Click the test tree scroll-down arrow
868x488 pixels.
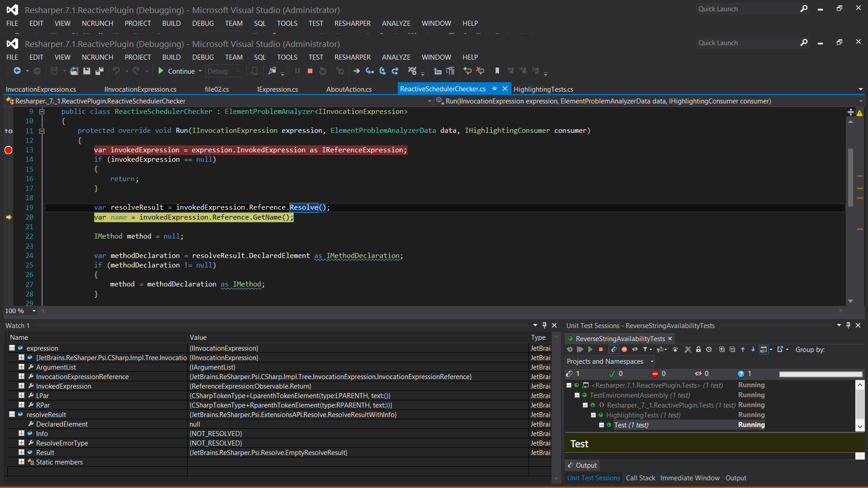click(860, 426)
